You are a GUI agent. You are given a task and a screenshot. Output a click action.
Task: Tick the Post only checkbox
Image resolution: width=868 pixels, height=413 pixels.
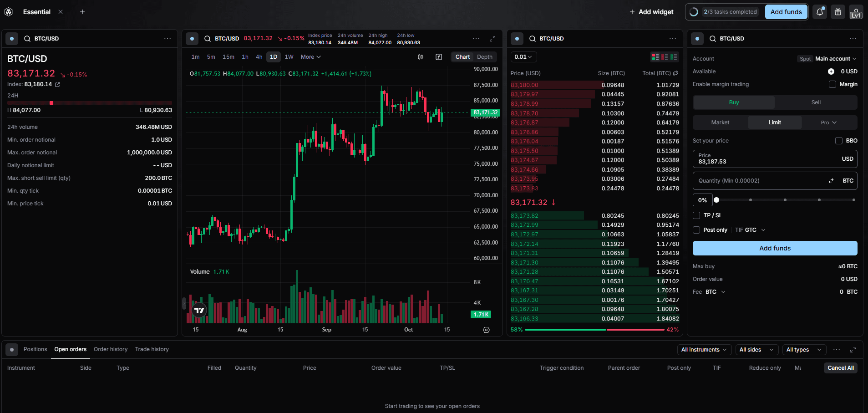pyautogui.click(x=696, y=230)
